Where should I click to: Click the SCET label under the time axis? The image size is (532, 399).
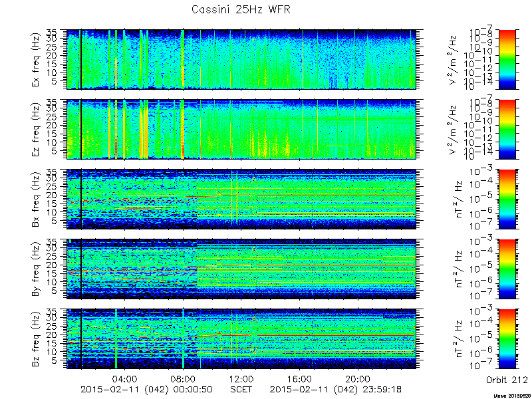pos(241,390)
